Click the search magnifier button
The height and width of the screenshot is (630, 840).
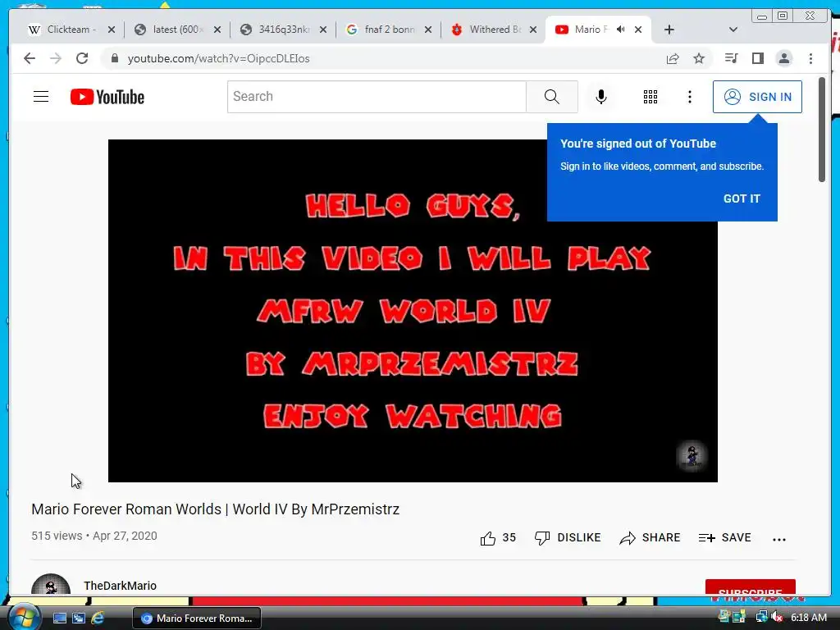coord(552,97)
